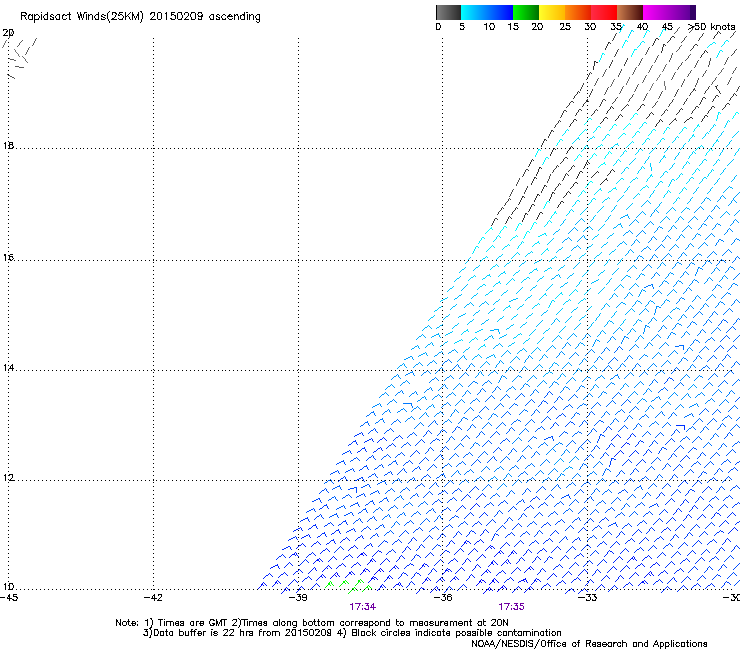Screen dimensions: 740x650
Task: Click the green wind barbs near 10N
Action: click(349, 586)
